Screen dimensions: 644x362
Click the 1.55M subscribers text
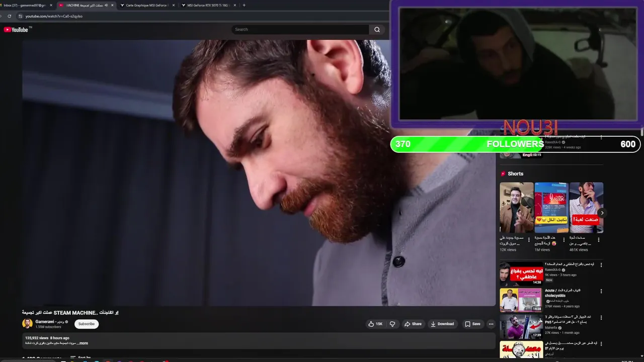48,327
